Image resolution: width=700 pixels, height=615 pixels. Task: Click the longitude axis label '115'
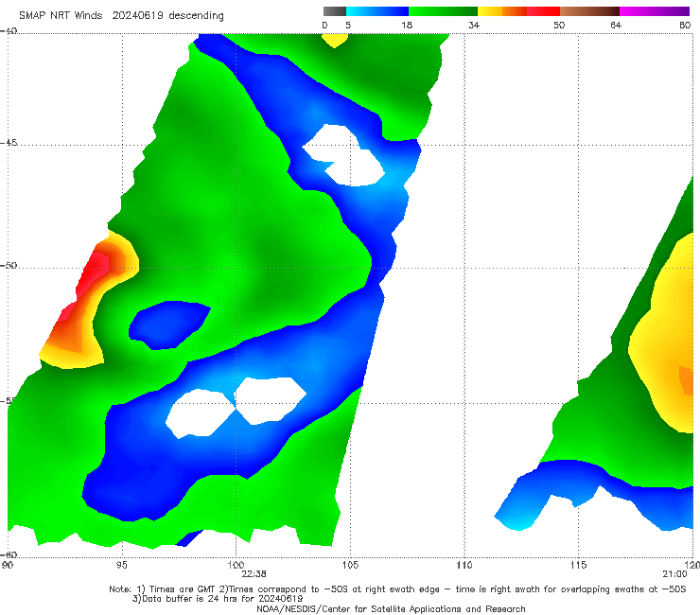(579, 566)
